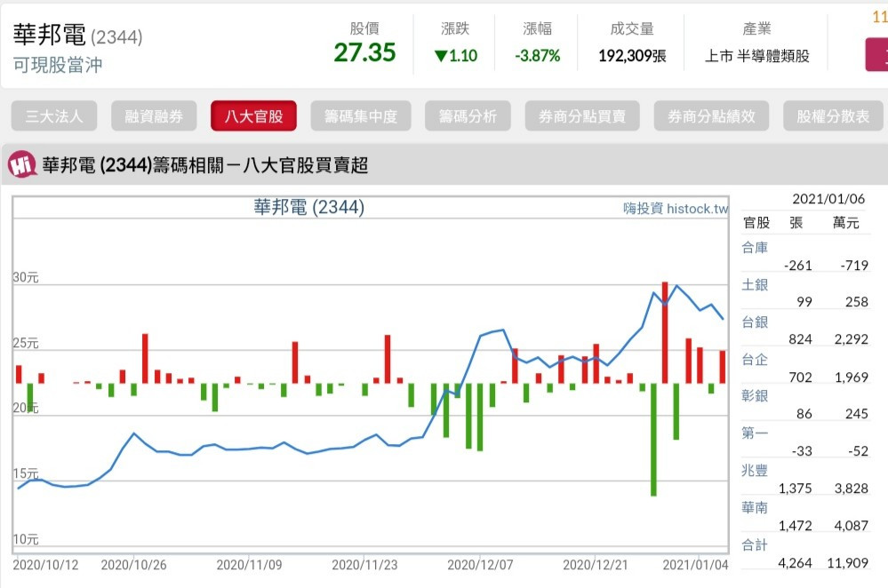Click the 30元 price axis label
Viewport: 888px width, 588px height.
click(26, 277)
